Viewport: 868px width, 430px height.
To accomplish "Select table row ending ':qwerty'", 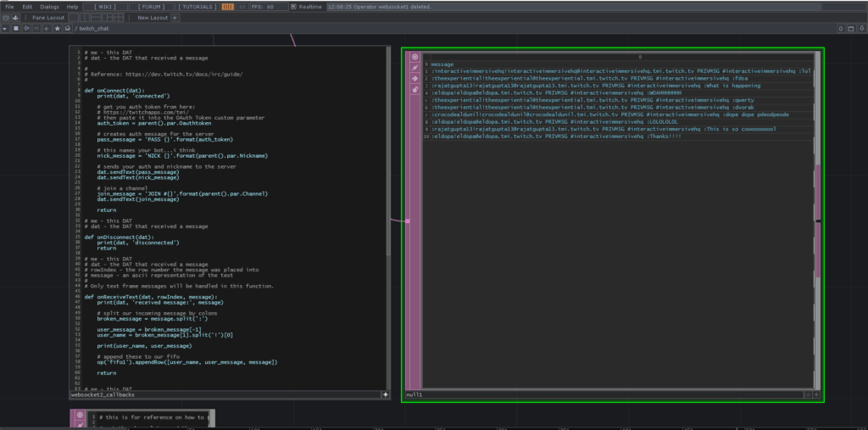I will pyautogui.click(x=618, y=100).
